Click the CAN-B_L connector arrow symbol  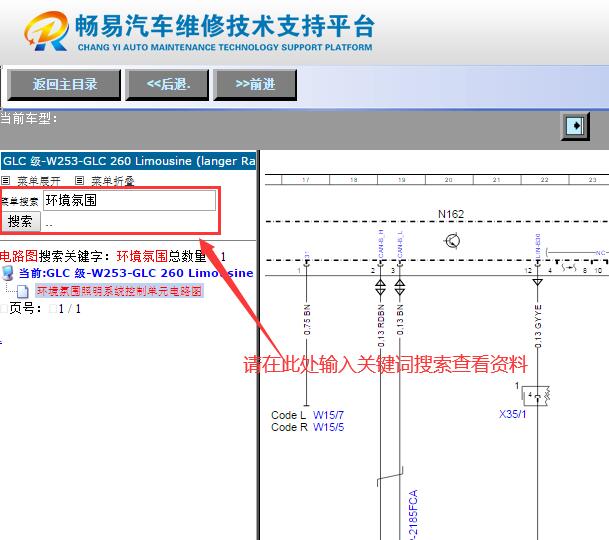(400, 287)
